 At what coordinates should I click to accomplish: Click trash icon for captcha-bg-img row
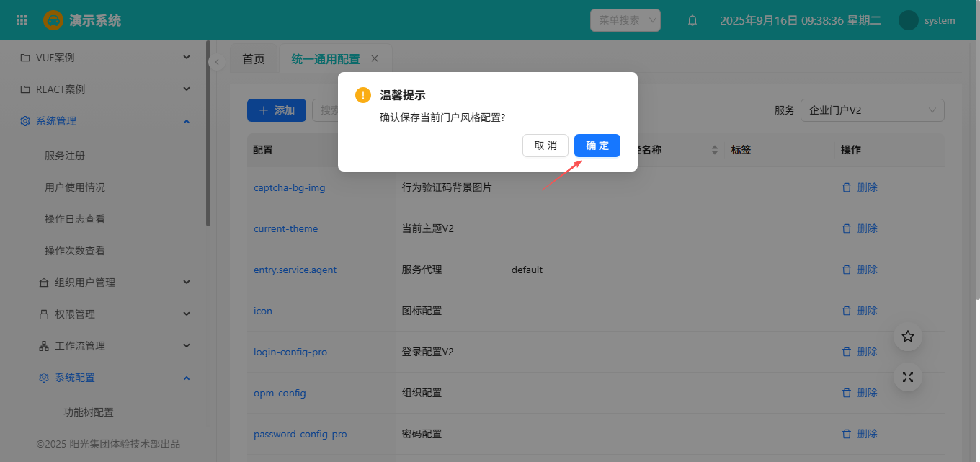[x=847, y=187]
